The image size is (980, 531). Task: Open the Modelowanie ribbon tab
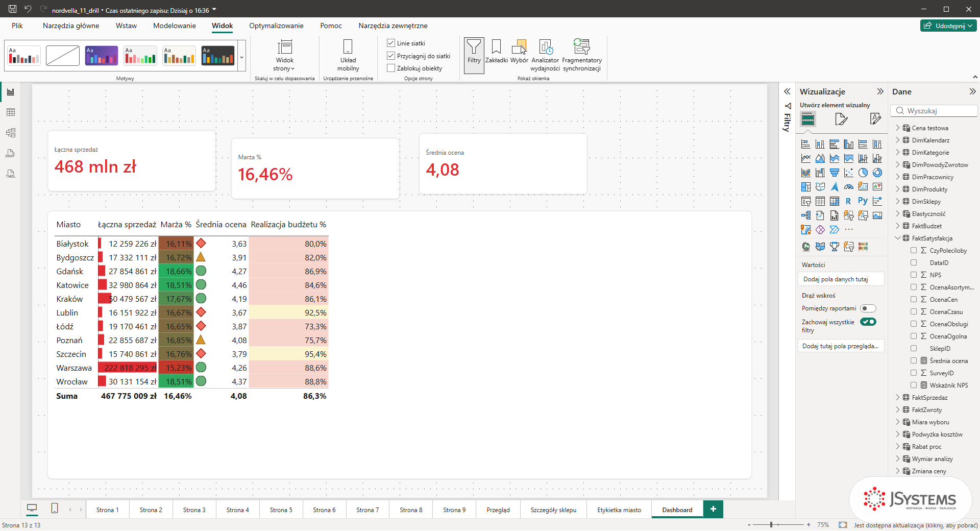[175, 26]
